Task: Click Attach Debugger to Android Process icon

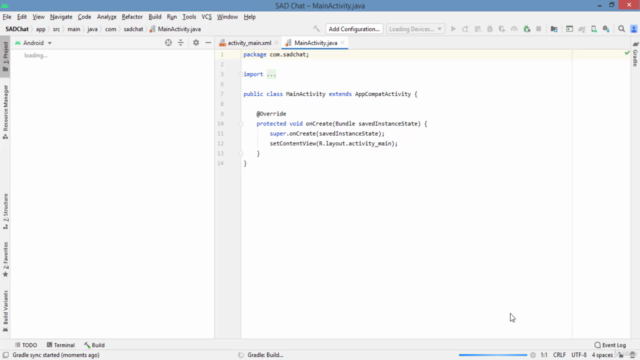Action: 527,29
